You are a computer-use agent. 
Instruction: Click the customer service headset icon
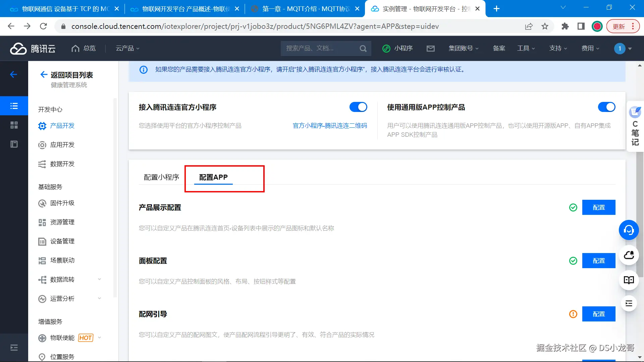629,230
